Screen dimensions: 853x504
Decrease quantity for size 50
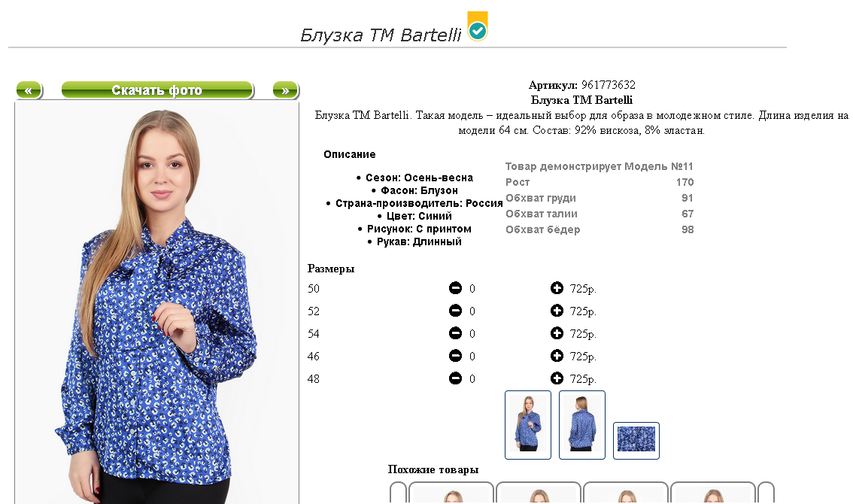[455, 288]
